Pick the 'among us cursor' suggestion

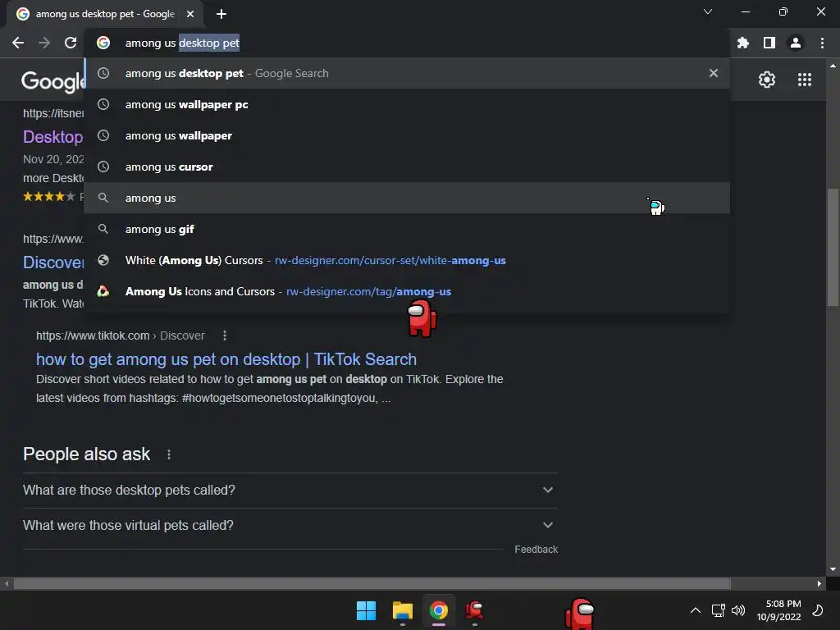point(407,167)
